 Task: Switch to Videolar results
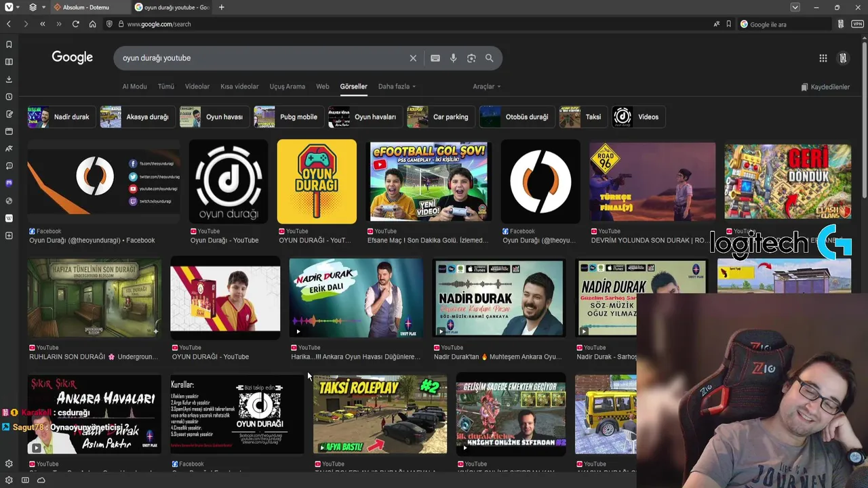click(x=197, y=87)
